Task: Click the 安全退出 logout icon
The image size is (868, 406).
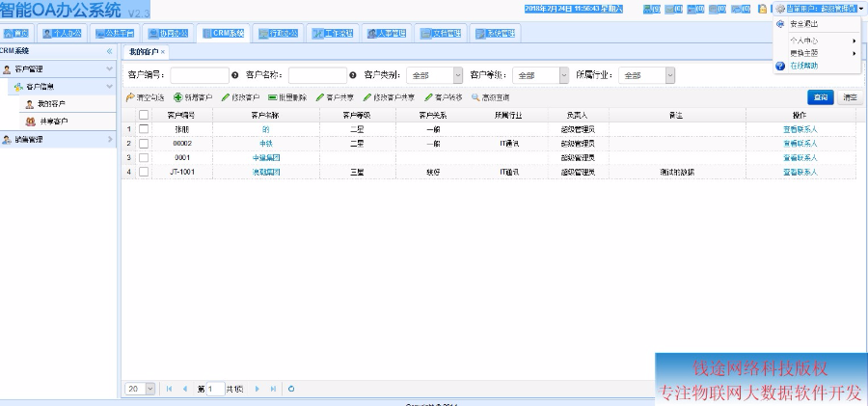Action: pyautogui.click(x=780, y=24)
